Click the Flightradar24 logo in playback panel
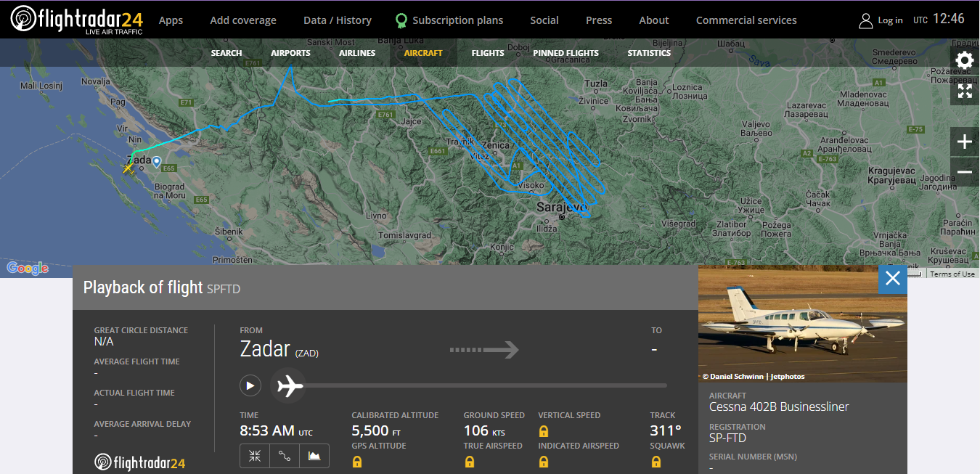Screen dimensions: 980x474 pyautogui.click(x=139, y=462)
